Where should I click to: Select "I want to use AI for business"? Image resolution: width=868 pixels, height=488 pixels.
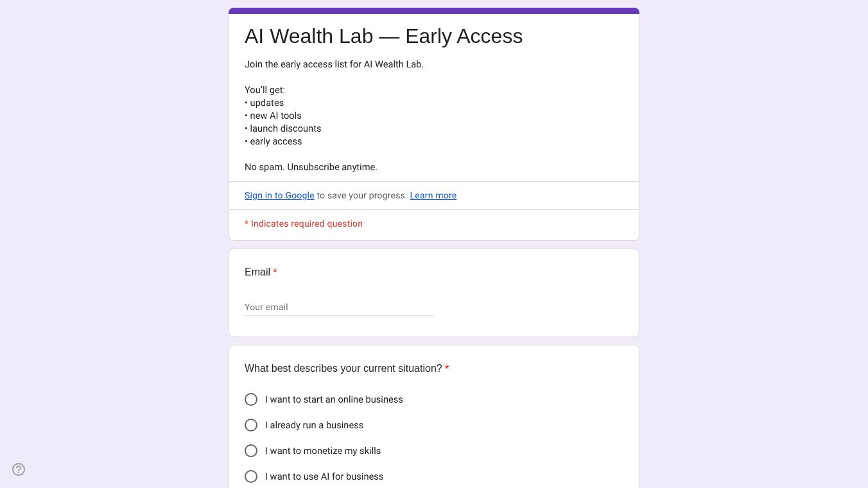(251, 476)
